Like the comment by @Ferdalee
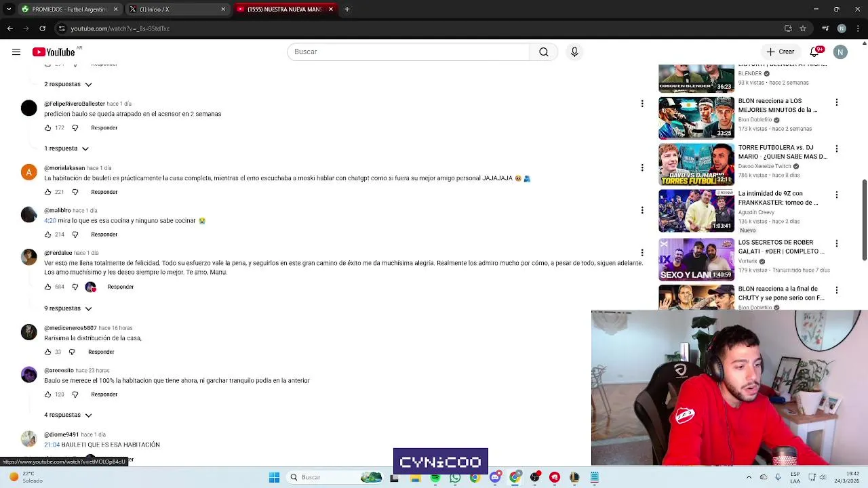This screenshot has width=868, height=488. click(x=47, y=287)
